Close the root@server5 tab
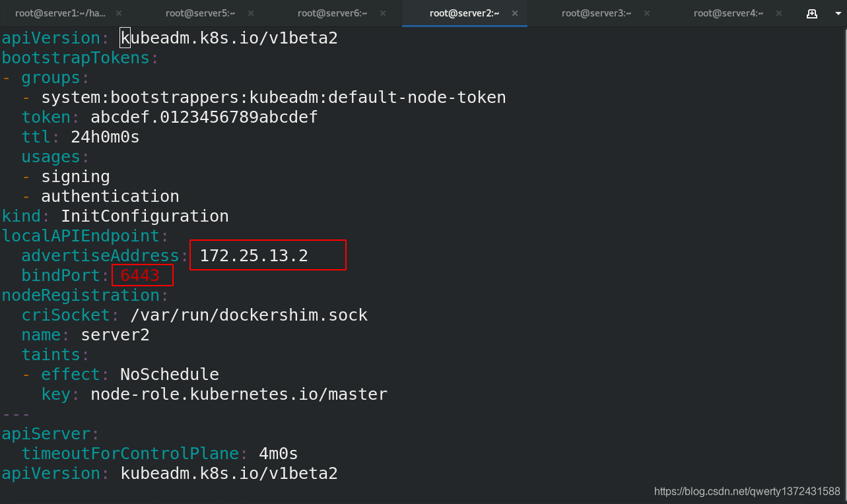The image size is (847, 504). click(251, 13)
